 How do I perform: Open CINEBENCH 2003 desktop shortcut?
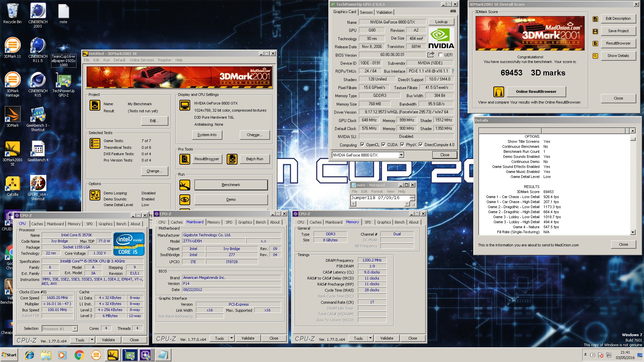pyautogui.click(x=38, y=15)
